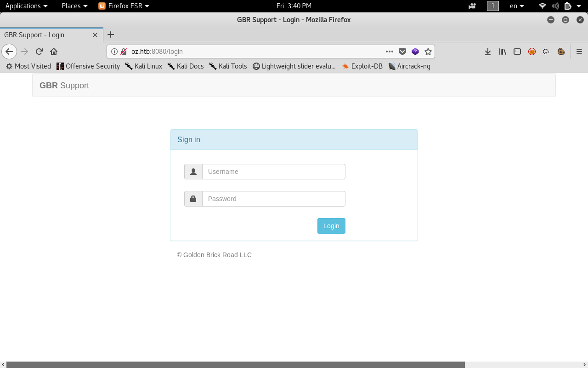This screenshot has width=588, height=368.
Task: Open the Places menu
Action: [74, 6]
